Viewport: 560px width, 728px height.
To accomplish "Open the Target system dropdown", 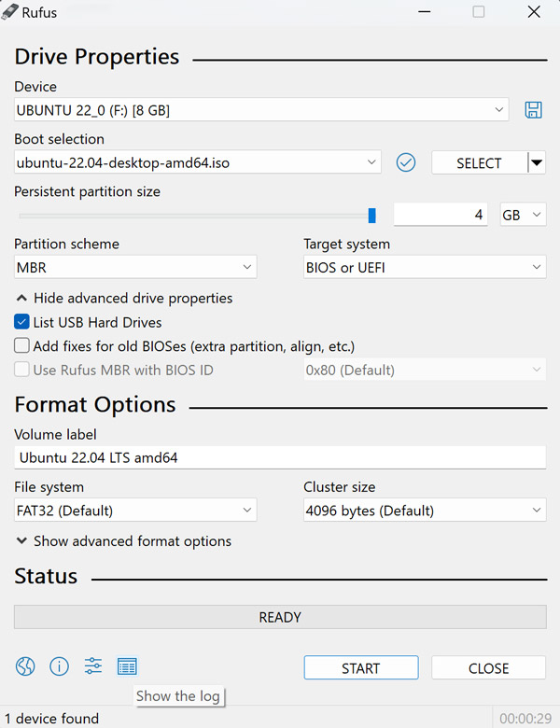I will (x=425, y=268).
